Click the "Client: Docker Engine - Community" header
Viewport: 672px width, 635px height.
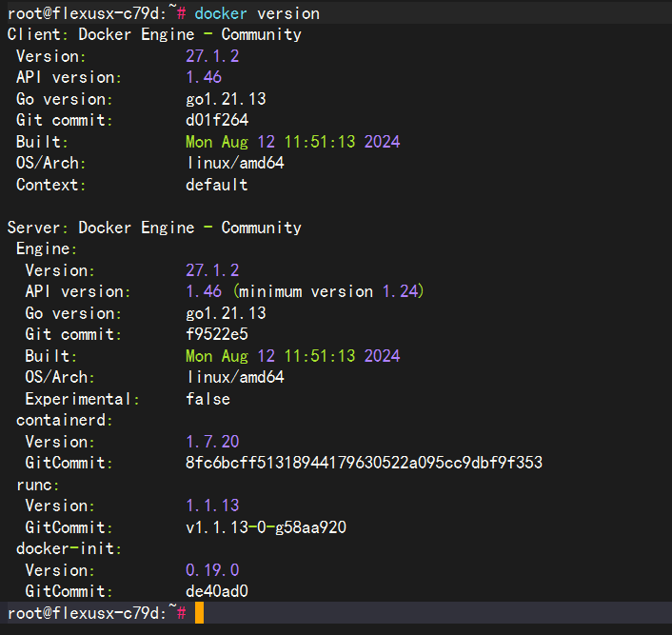tap(154, 34)
